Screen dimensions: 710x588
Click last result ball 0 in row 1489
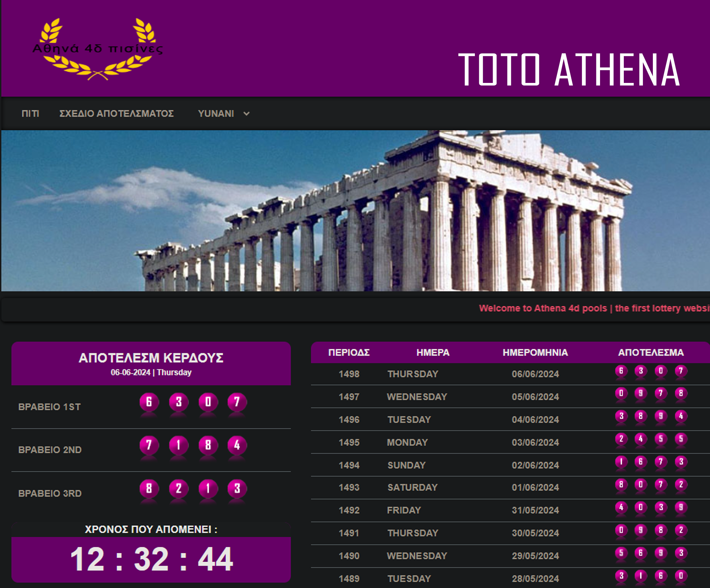[x=681, y=575]
